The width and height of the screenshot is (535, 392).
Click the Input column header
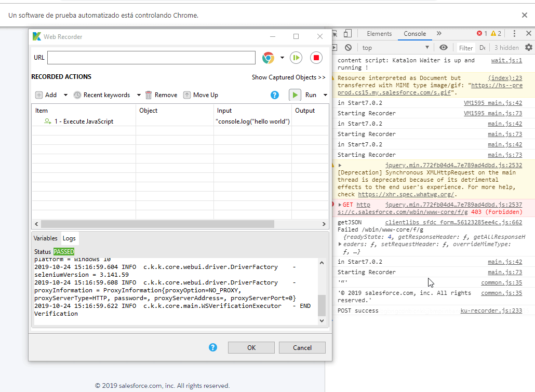[x=253, y=111]
